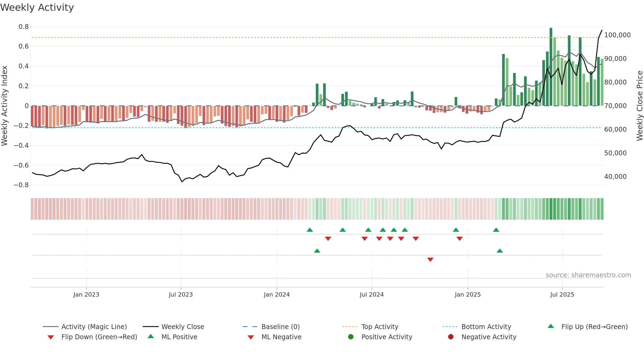The height and width of the screenshot is (362, 644).
Task: Click the tallest dark green activity bar
Action: pos(551,67)
